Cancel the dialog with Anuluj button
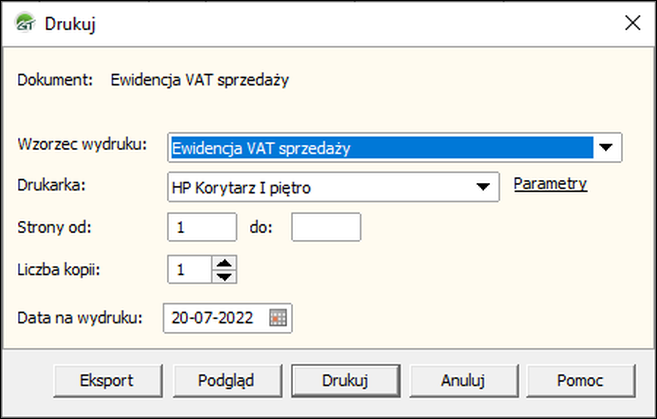This screenshot has width=657, height=419. point(464,380)
